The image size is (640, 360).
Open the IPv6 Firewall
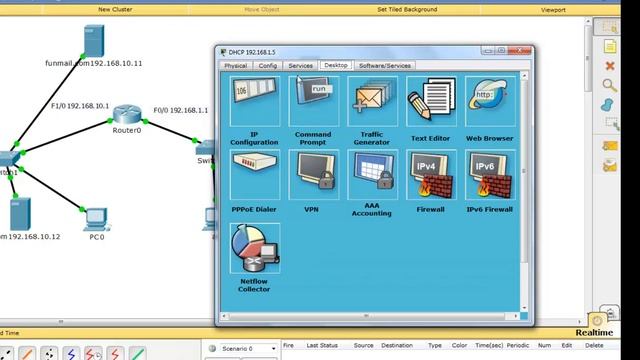490,175
